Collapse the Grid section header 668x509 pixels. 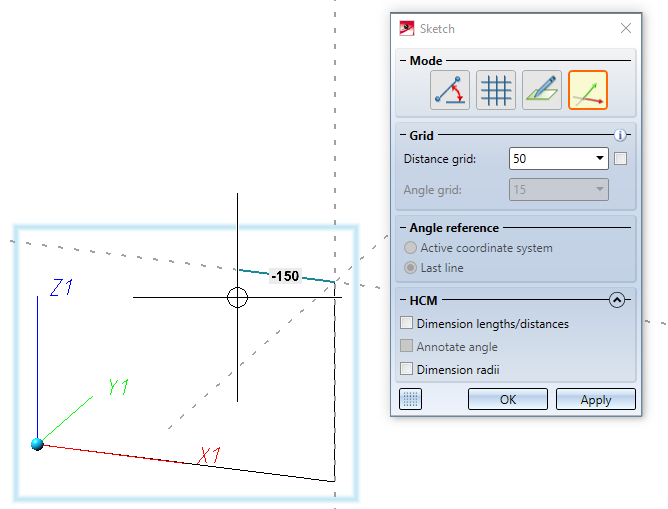pyautogui.click(x=403, y=135)
